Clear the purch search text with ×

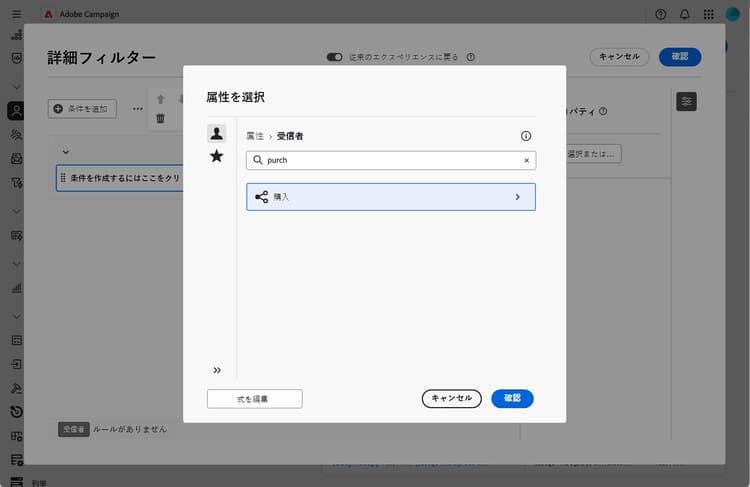(x=526, y=160)
